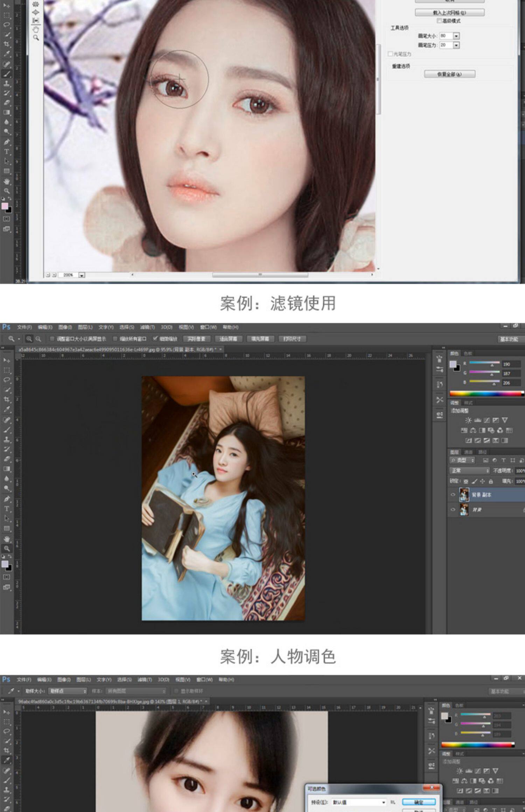Select the Rectangular Marquee tool in a5a8645c window
The image size is (525, 812).
7,370
